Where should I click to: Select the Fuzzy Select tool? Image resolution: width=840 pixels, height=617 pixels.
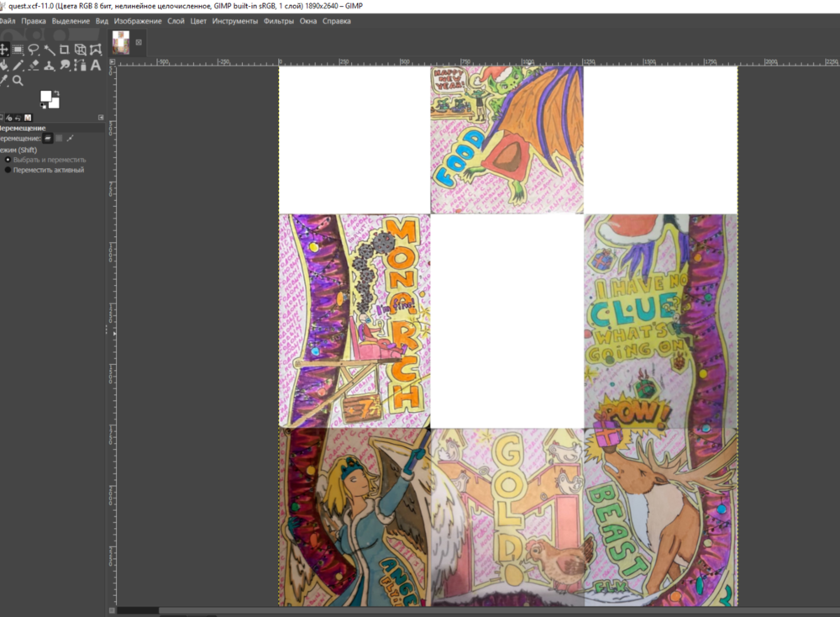point(49,50)
